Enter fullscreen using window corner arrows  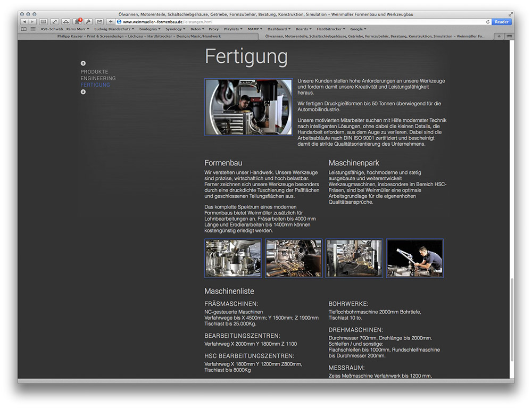click(510, 14)
